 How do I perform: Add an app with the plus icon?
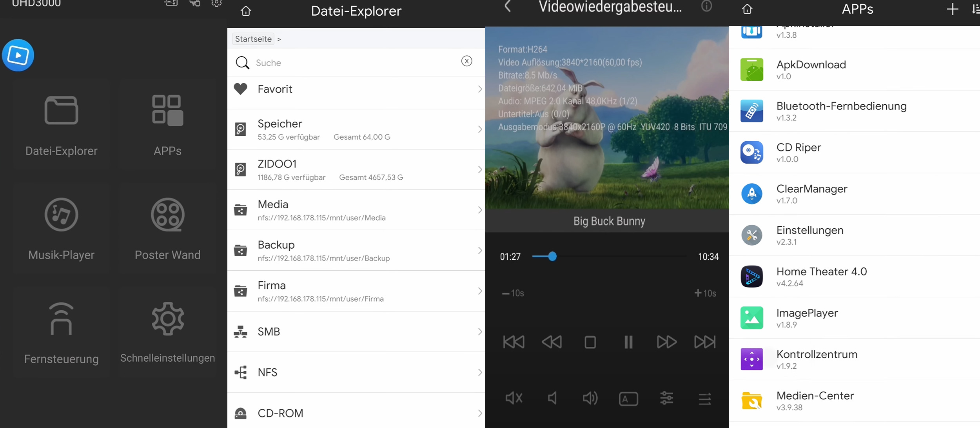(x=952, y=9)
